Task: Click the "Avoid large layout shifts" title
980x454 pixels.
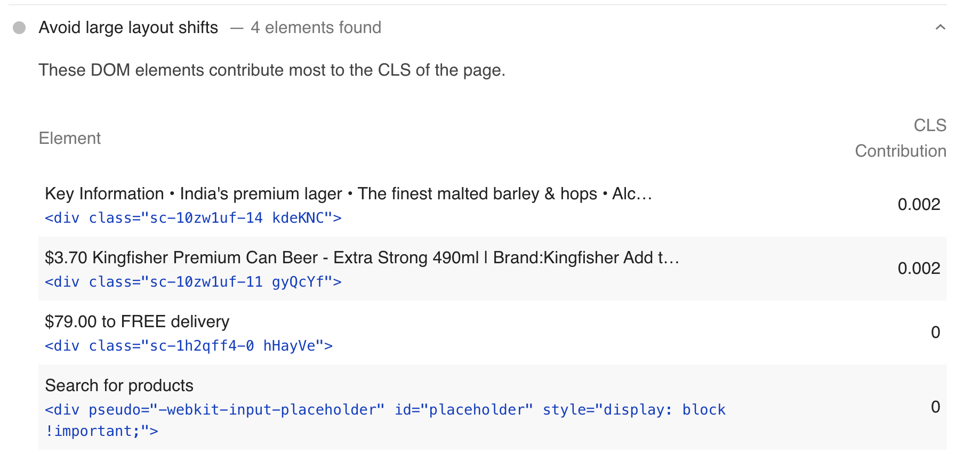Action: point(128,28)
